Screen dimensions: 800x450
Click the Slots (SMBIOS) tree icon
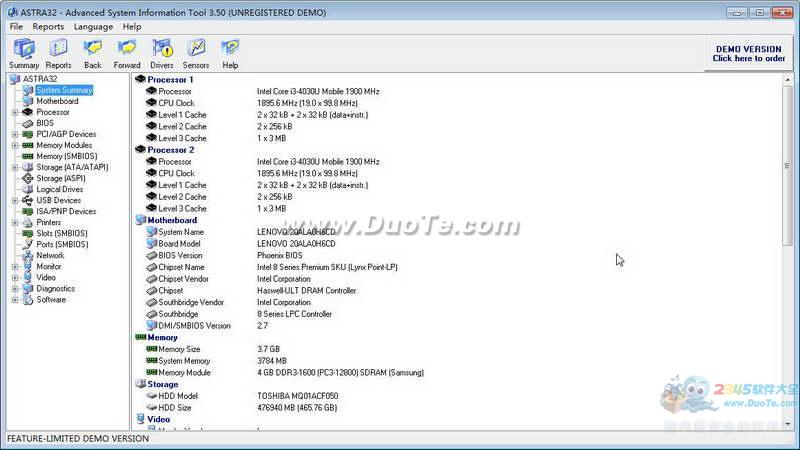28,233
